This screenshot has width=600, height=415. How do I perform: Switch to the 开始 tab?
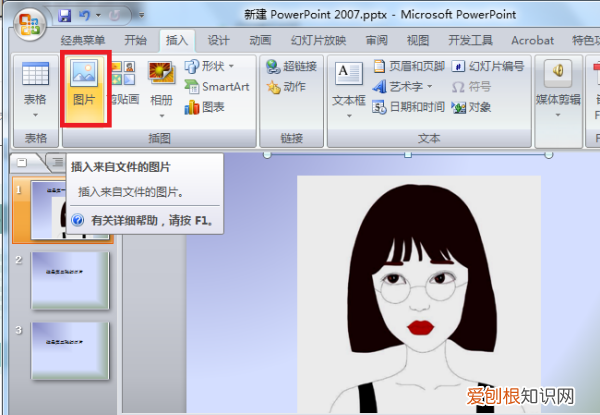point(135,40)
